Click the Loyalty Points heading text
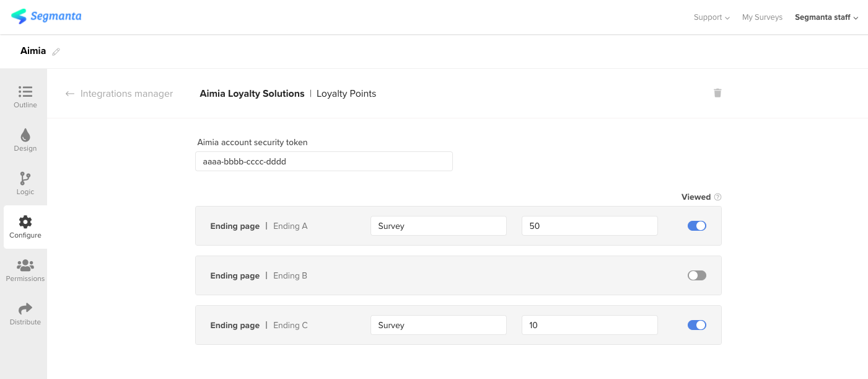868x379 pixels. [x=346, y=94]
